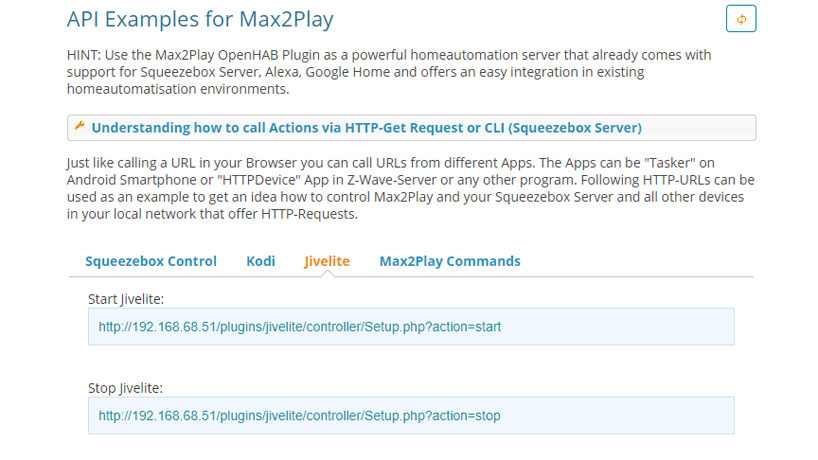
Task: Click the 'API Examples for Max2Play' heading
Action: [200, 19]
